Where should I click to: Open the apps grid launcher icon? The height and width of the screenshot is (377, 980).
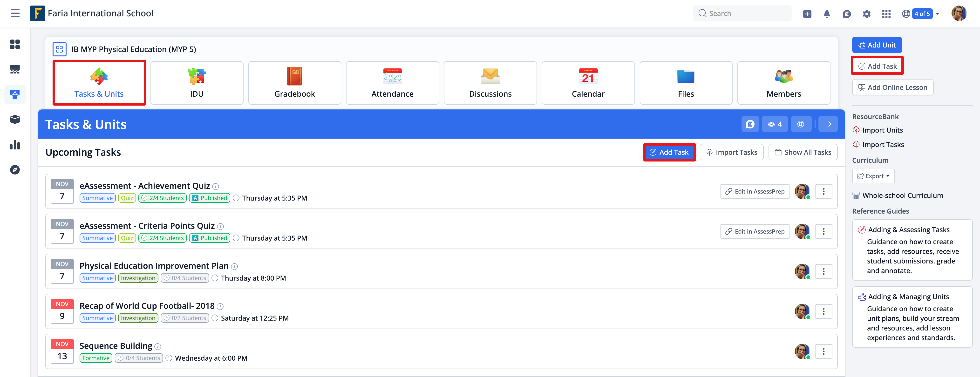point(886,14)
